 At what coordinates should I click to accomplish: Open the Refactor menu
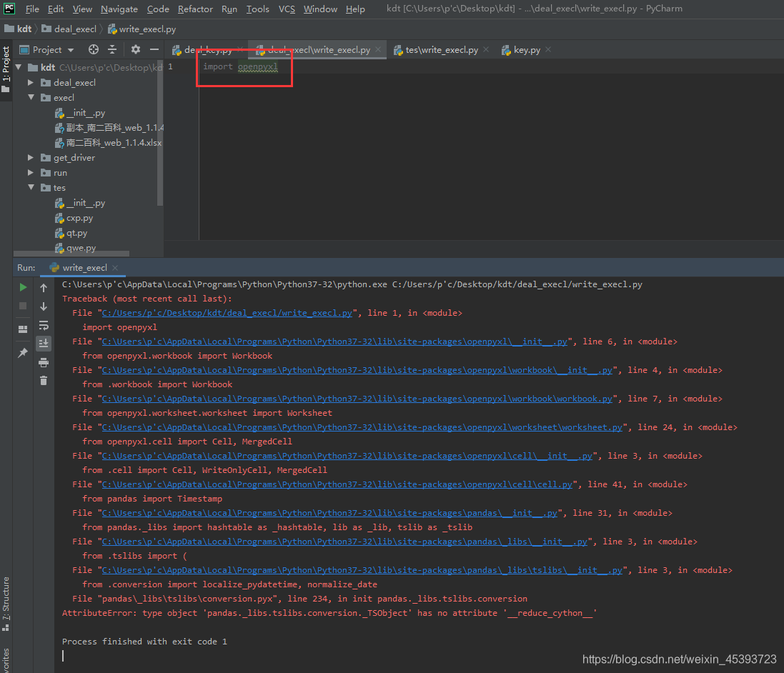(195, 9)
